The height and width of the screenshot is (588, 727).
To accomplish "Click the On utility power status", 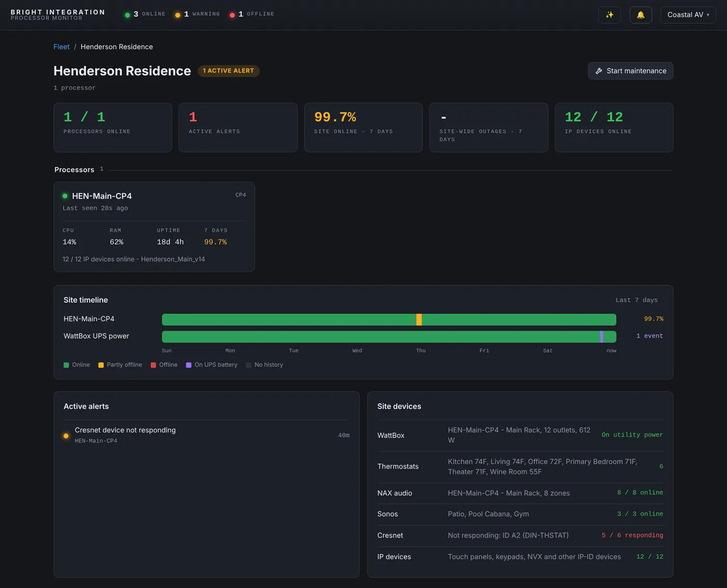I will click(x=632, y=435).
